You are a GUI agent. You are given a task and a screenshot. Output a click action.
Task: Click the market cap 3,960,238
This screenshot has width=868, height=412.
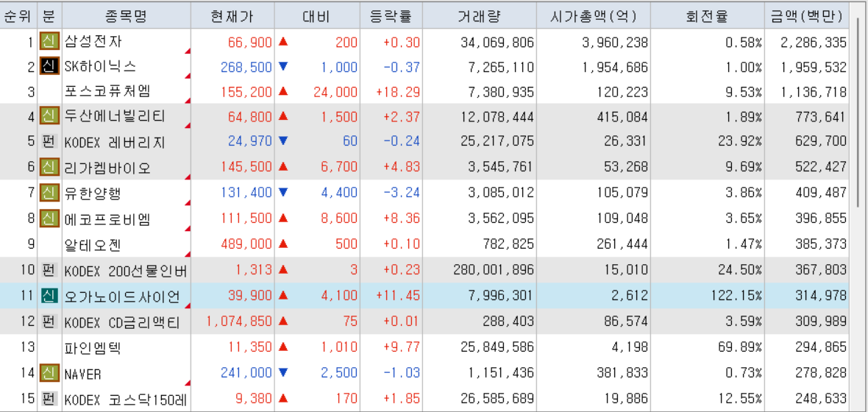coord(614,42)
